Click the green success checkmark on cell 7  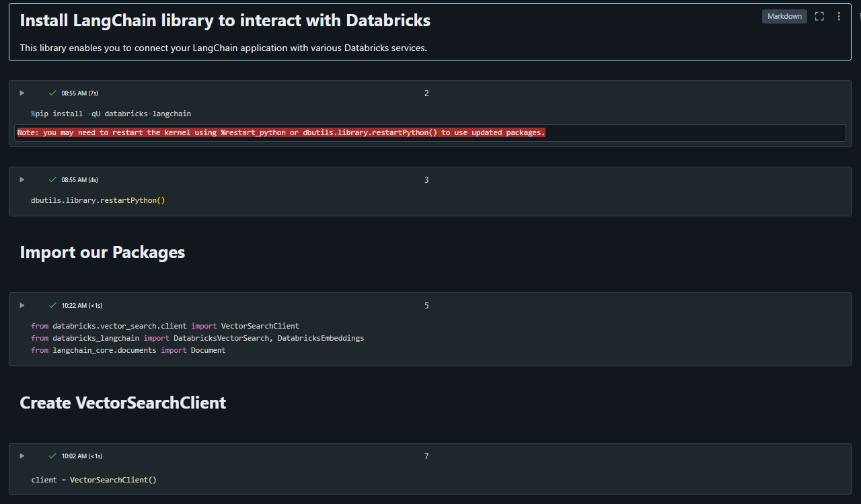(52, 456)
